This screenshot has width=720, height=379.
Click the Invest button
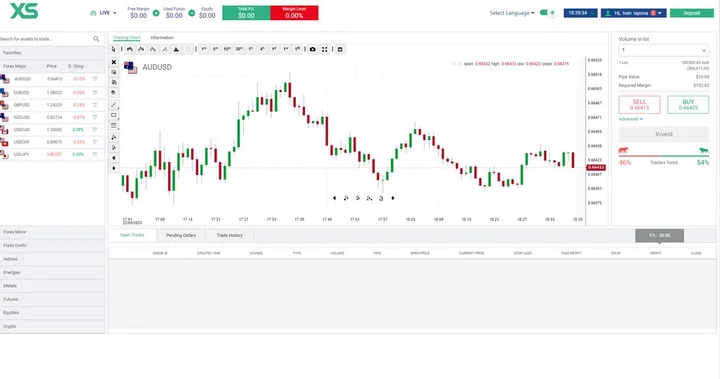point(664,134)
